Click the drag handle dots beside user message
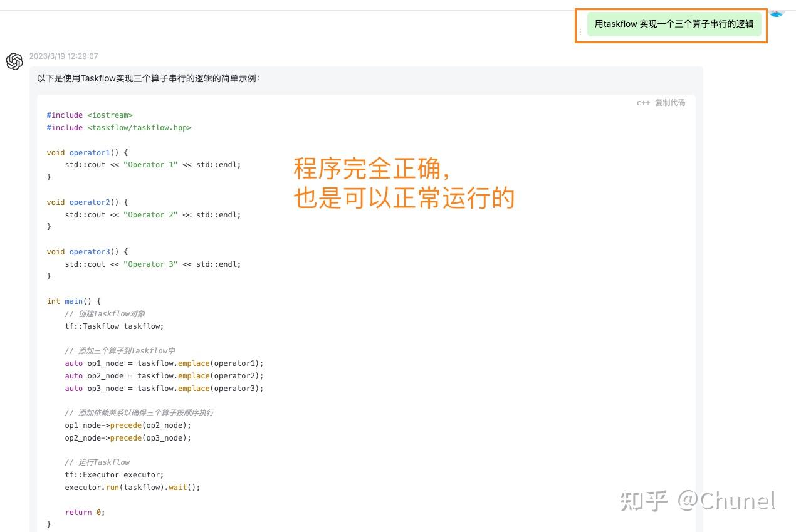The height and width of the screenshot is (532, 796). pos(580,31)
